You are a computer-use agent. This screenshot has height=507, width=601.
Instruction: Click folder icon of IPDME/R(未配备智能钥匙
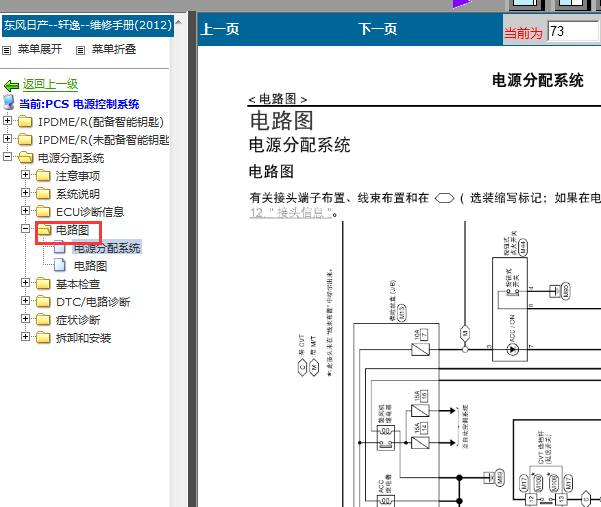(25, 139)
